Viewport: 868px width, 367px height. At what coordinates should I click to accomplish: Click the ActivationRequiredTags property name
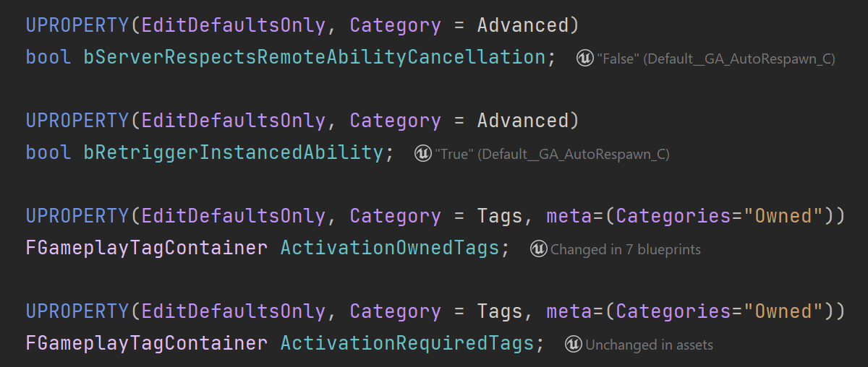407,343
